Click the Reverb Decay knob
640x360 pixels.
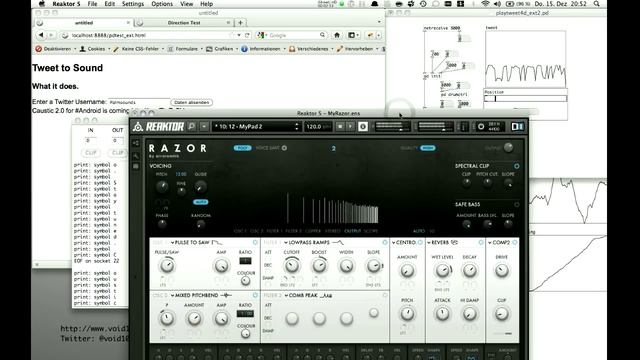pyautogui.click(x=469, y=270)
